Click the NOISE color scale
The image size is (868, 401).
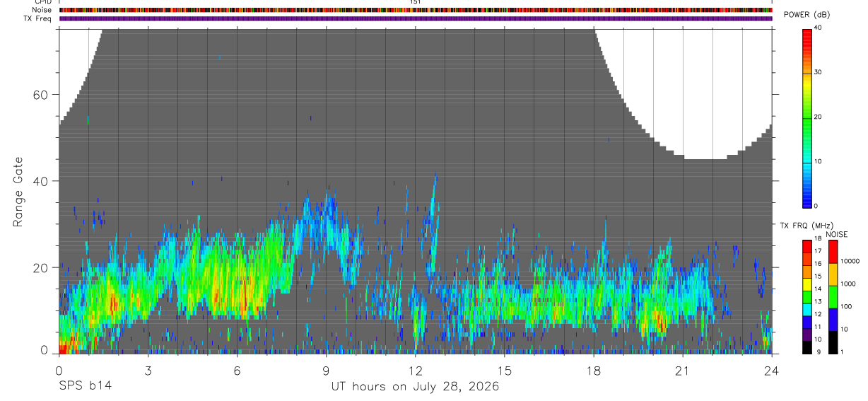832,297
